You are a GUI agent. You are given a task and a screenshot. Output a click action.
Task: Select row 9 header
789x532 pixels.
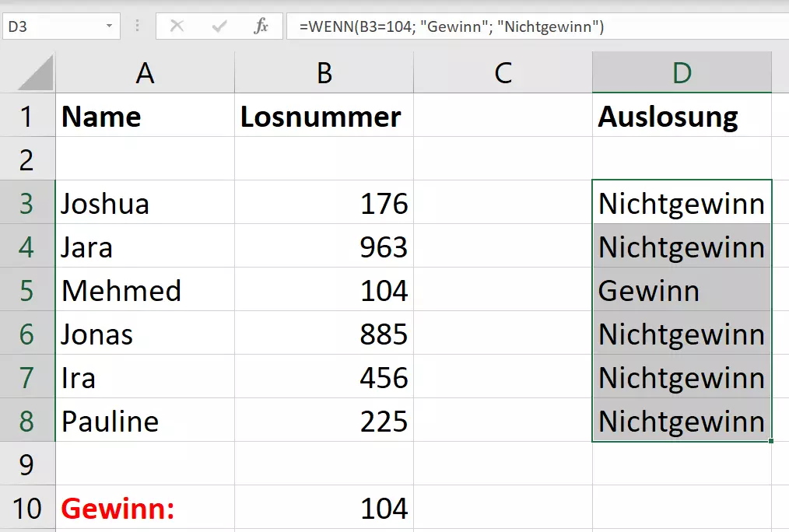click(27, 464)
